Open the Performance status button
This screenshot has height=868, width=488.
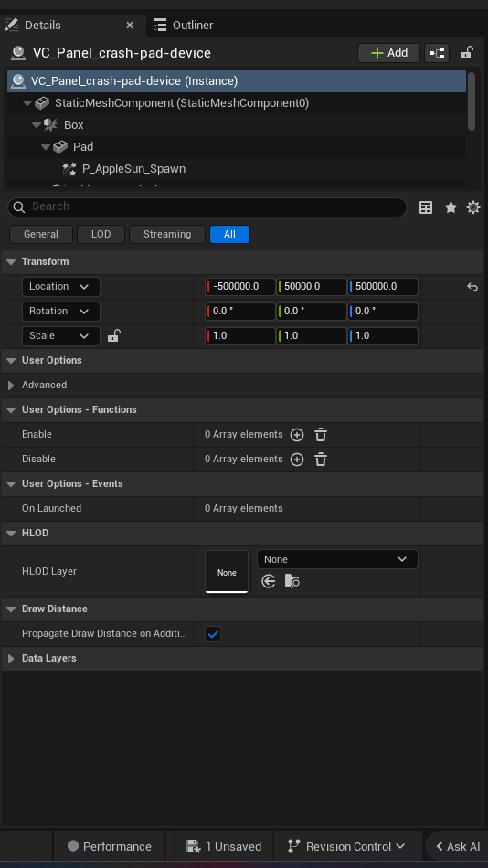point(109,846)
